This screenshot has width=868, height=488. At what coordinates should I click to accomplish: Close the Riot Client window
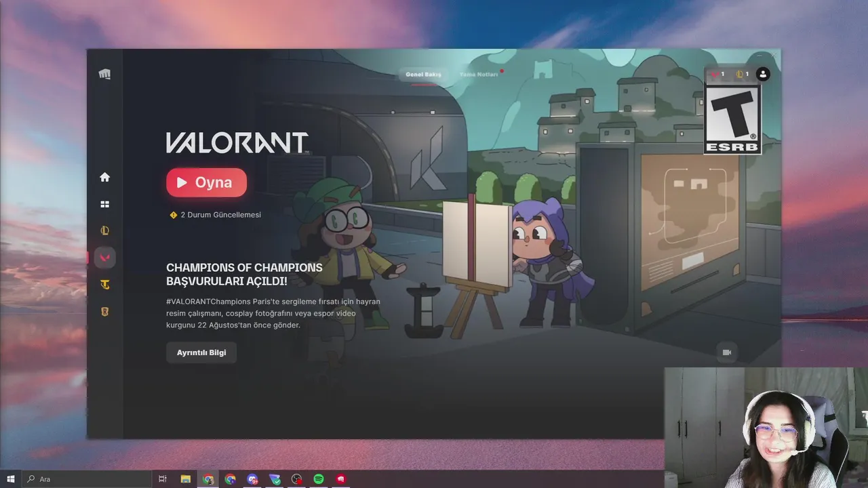(x=772, y=55)
